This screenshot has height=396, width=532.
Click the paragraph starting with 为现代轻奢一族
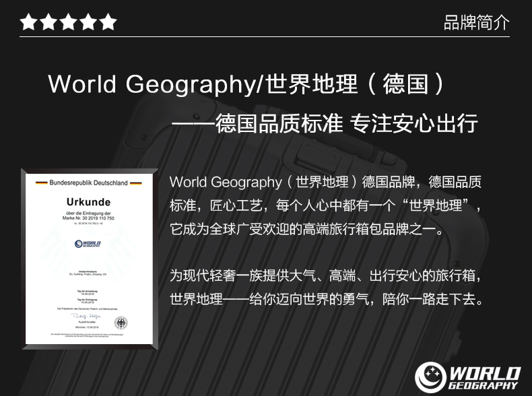pyautogui.click(x=326, y=287)
